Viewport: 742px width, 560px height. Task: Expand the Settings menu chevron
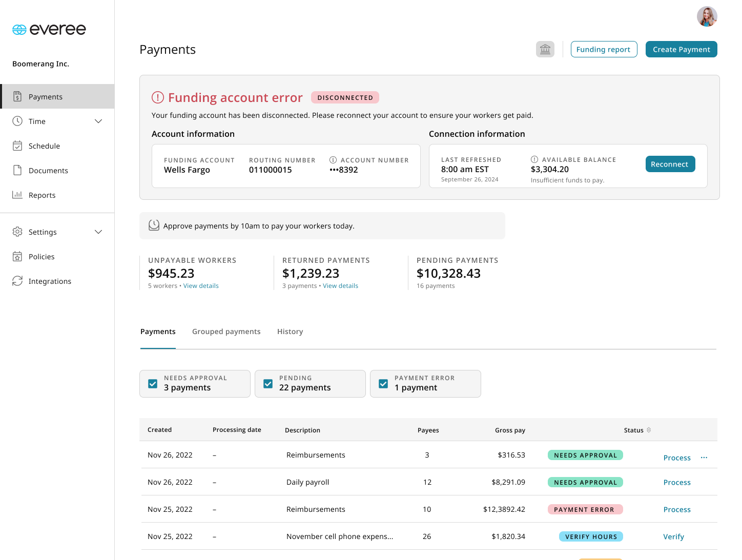tap(98, 232)
